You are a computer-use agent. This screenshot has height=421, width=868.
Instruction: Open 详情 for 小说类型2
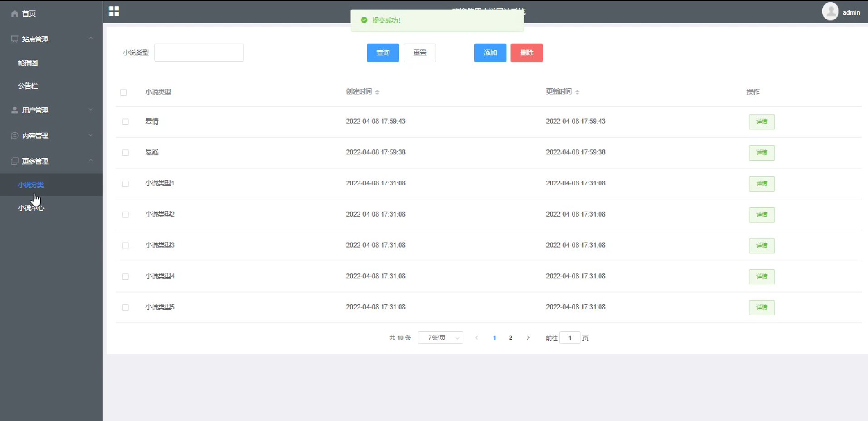coord(762,215)
